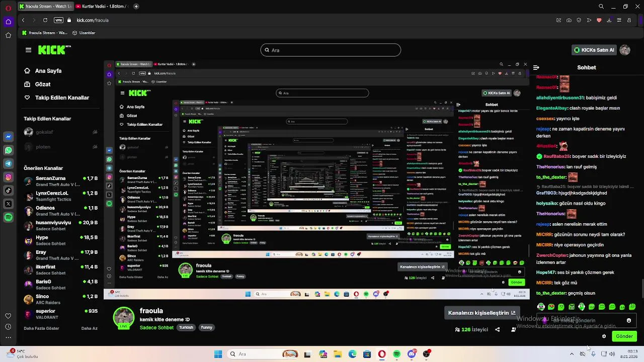Open SercanZurna recommended channel
This screenshot has height=362, width=644.
click(60, 181)
